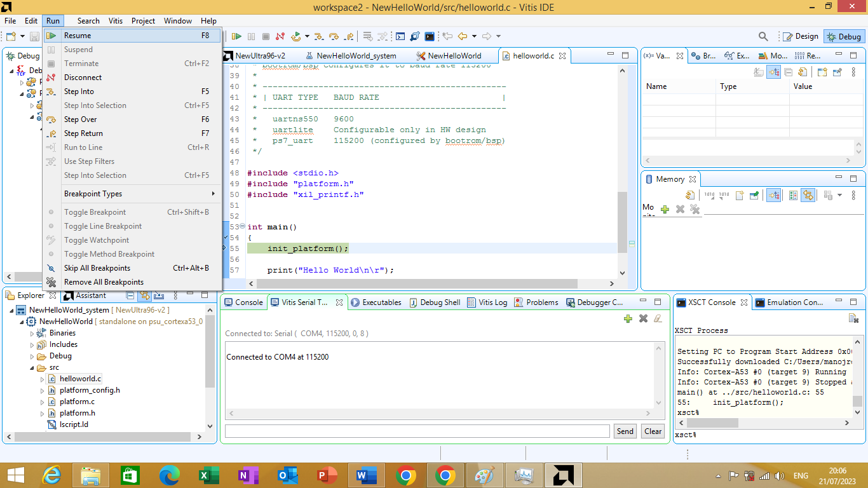Open the Breakpoint Types submenu

coord(132,194)
